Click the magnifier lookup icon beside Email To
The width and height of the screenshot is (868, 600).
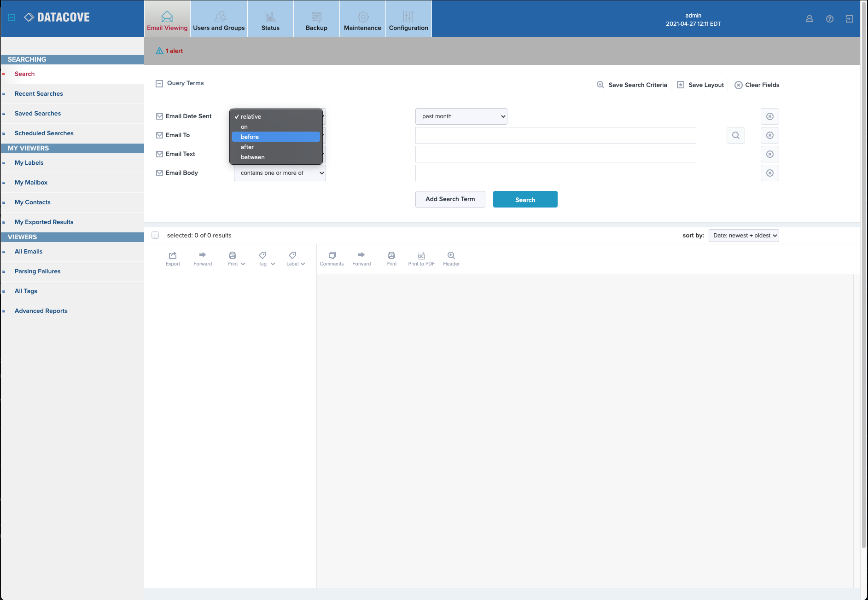736,135
